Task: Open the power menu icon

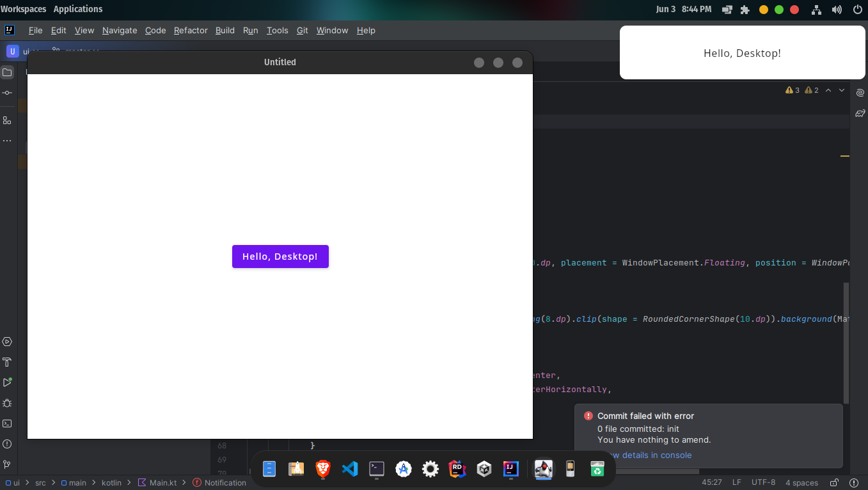Action: coord(858,10)
